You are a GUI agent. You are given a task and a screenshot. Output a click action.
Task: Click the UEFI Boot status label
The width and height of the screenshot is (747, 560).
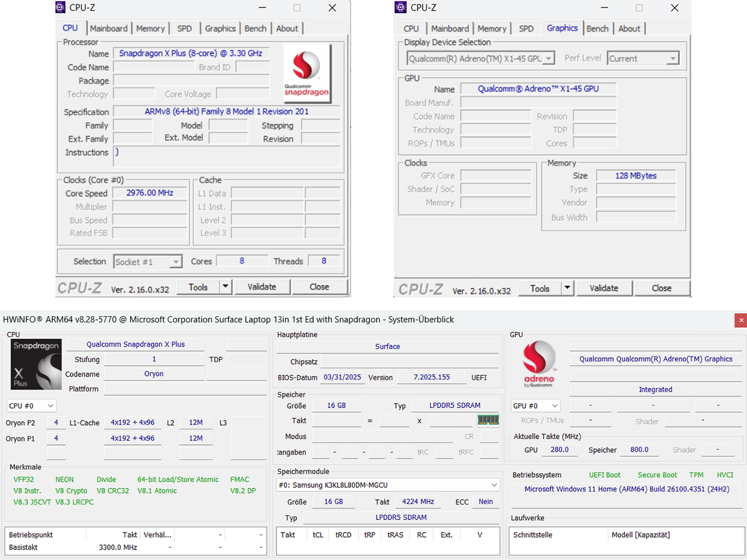pyautogui.click(x=604, y=475)
